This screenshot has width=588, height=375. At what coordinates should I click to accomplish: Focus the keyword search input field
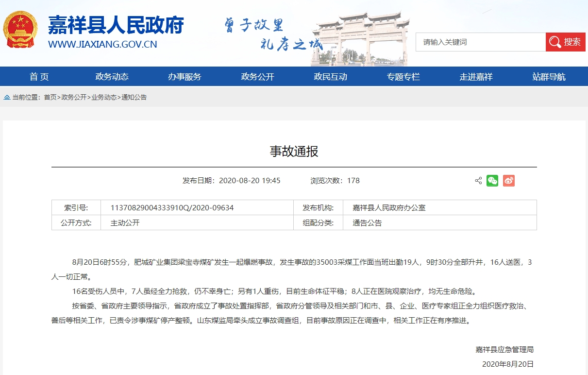(x=480, y=42)
